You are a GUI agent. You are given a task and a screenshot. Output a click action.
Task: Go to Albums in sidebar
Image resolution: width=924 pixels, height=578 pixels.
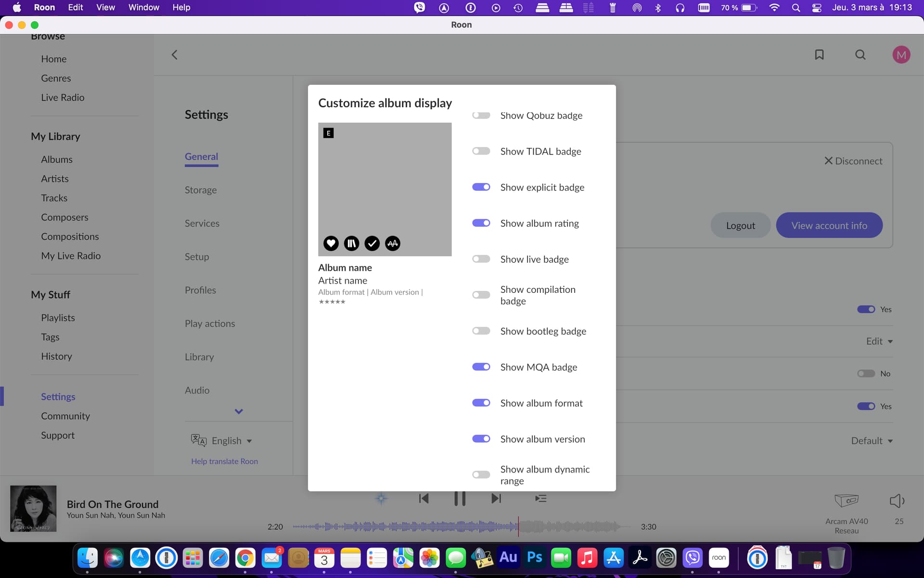pos(57,159)
